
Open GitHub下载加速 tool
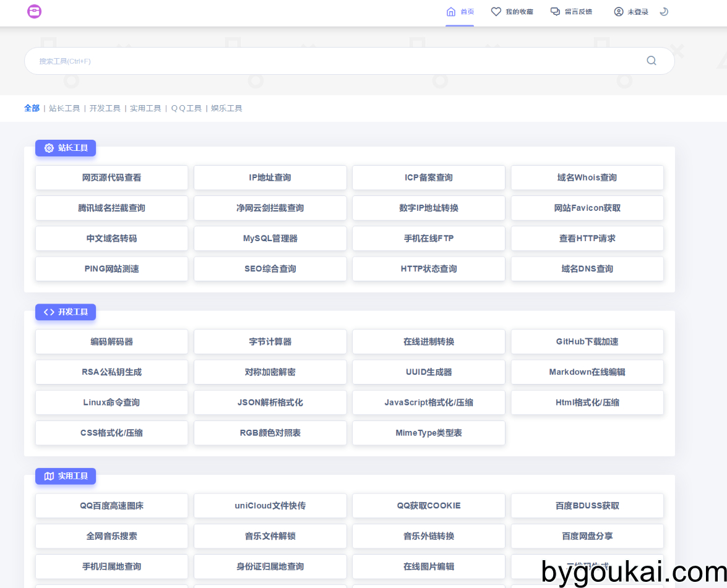587,341
